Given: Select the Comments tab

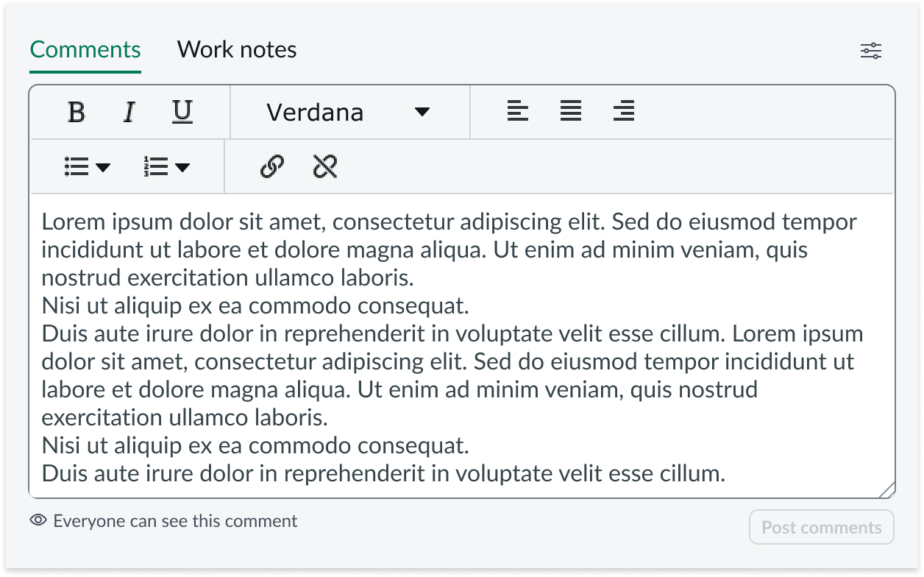Looking at the screenshot, I should pos(85,49).
